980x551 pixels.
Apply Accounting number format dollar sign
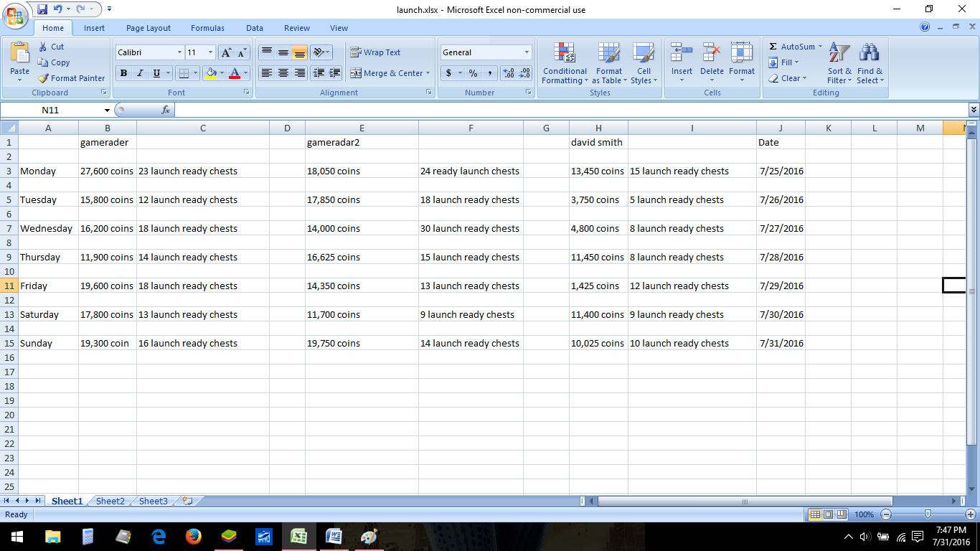(x=449, y=73)
